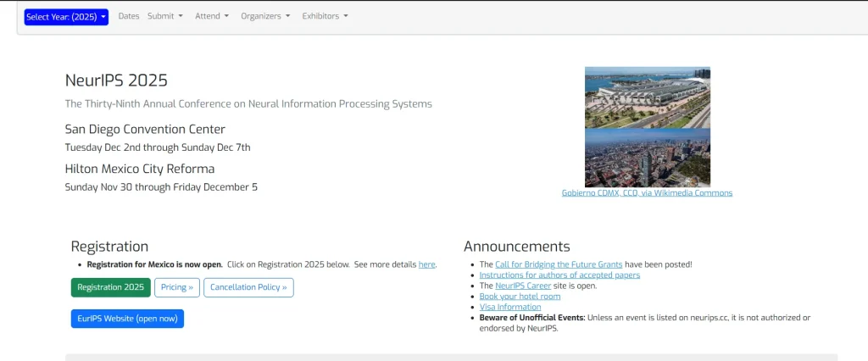Click the EurIPS Website (open now) button
The width and height of the screenshot is (868, 361).
coord(127,319)
